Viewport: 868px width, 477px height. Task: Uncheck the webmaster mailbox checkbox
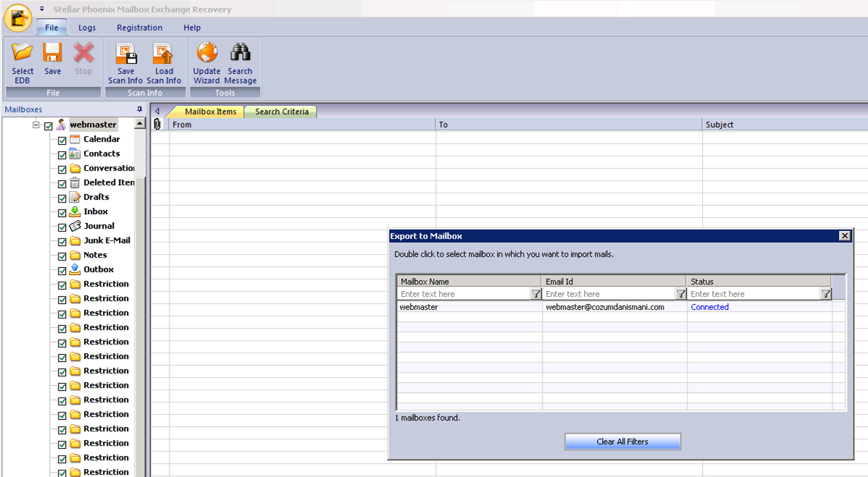[x=48, y=126]
